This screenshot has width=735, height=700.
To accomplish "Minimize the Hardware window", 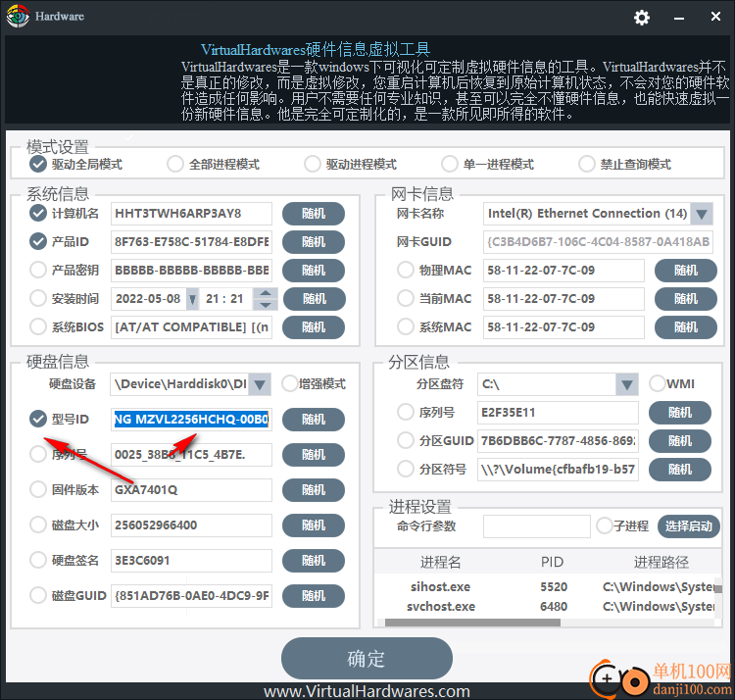I will tap(679, 18).
